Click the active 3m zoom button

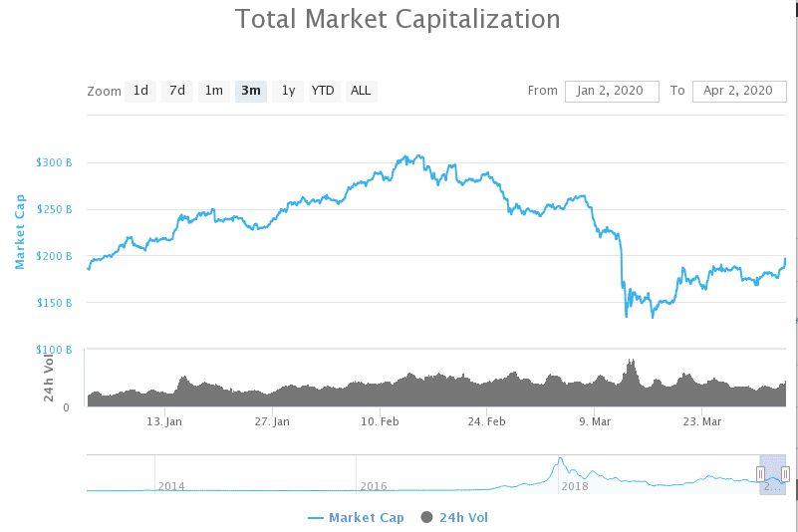point(251,91)
